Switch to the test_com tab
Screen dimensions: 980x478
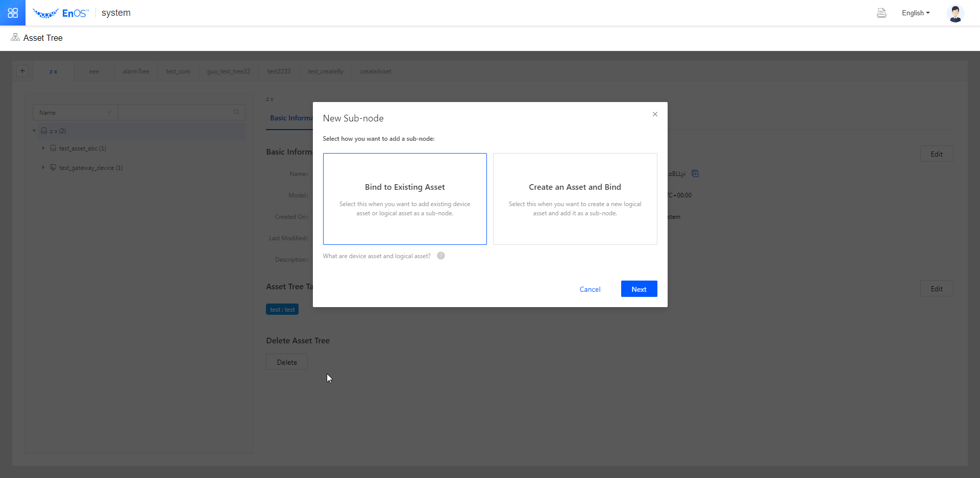(x=178, y=71)
